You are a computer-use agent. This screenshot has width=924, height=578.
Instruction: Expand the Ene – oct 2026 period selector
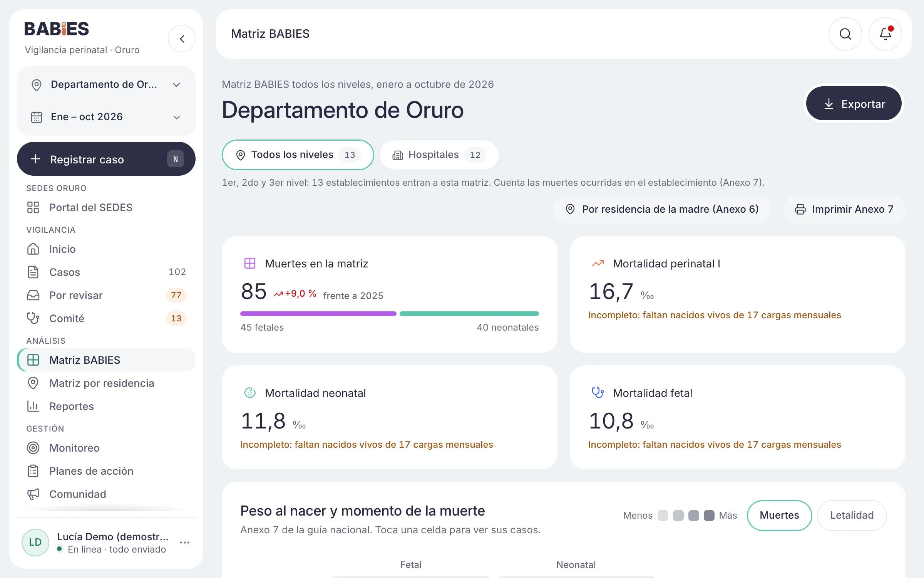click(x=106, y=117)
